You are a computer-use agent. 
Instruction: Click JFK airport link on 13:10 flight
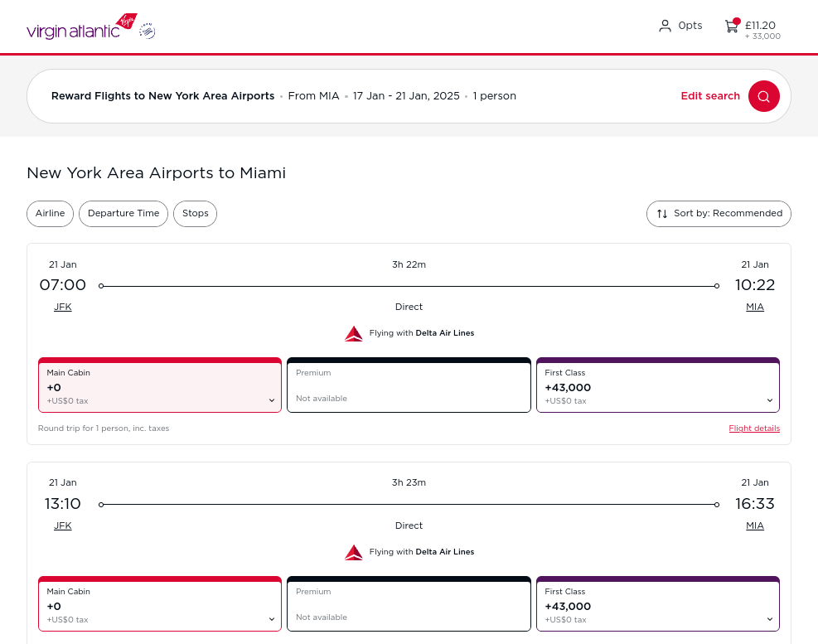tap(63, 525)
